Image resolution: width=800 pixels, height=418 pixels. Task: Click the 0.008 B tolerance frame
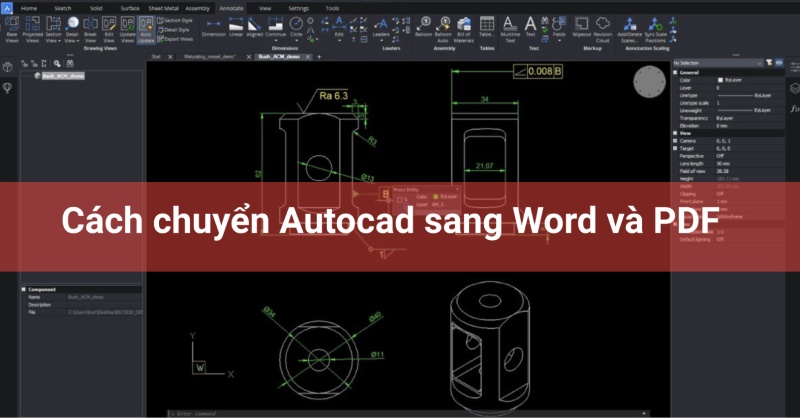538,71
